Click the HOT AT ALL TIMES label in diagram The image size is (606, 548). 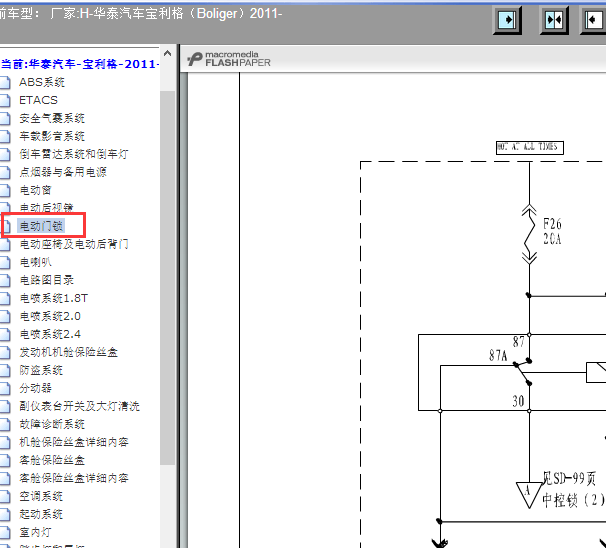529,148
